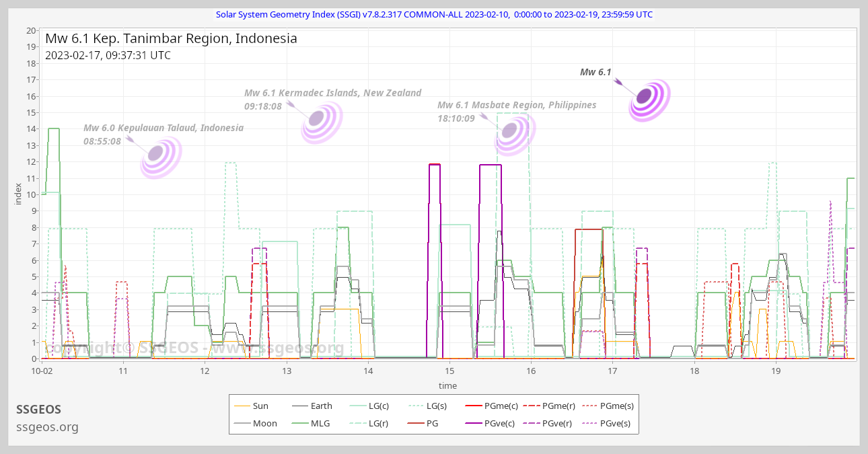Click the PGve(r) legend entry

pyautogui.click(x=549, y=423)
